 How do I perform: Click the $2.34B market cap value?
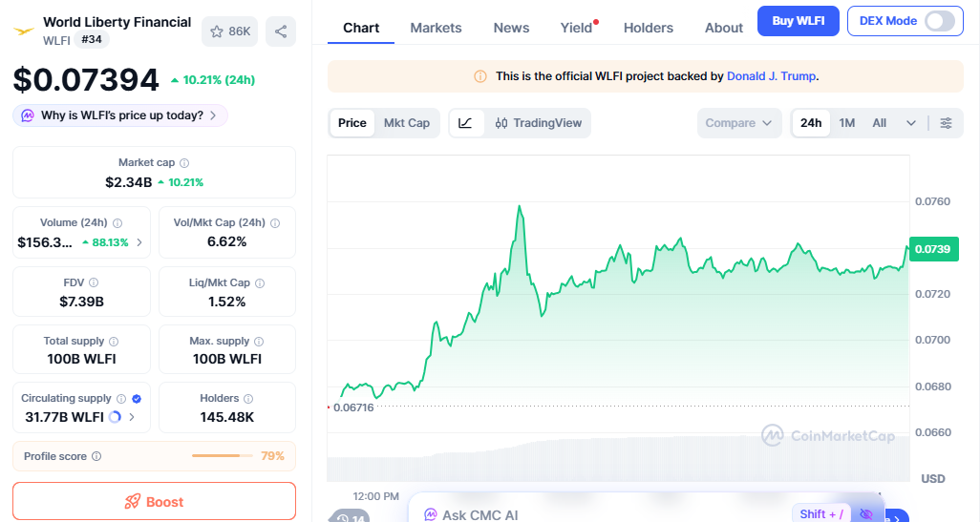pos(129,182)
